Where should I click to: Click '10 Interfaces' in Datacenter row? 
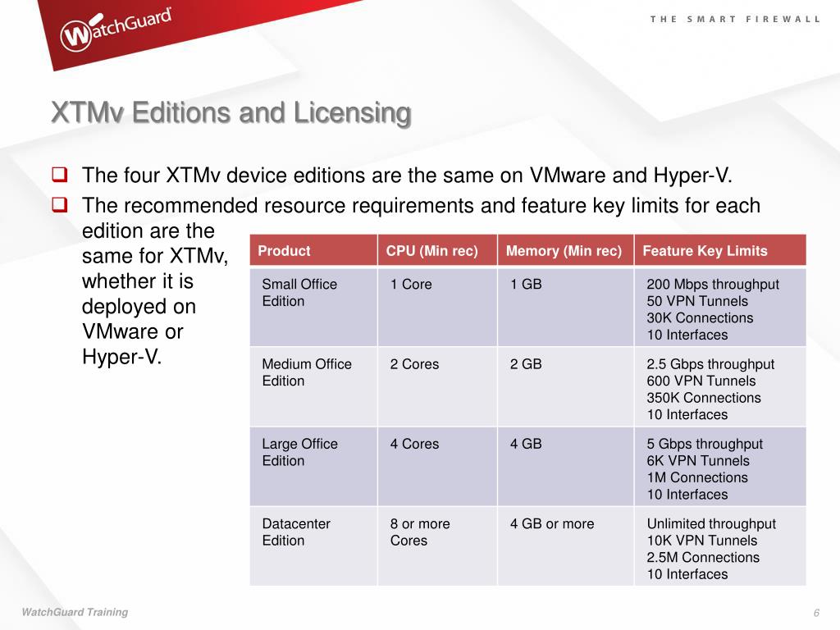pos(687,574)
